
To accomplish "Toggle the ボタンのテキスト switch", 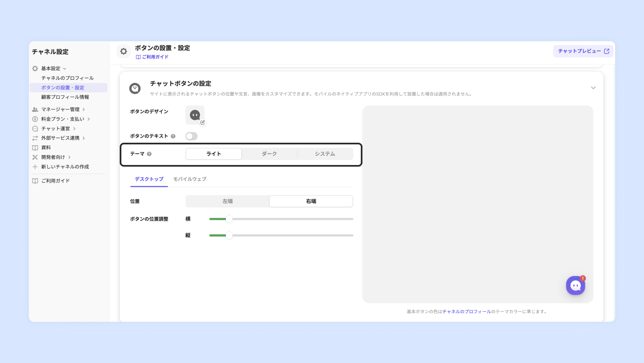I will click(192, 136).
